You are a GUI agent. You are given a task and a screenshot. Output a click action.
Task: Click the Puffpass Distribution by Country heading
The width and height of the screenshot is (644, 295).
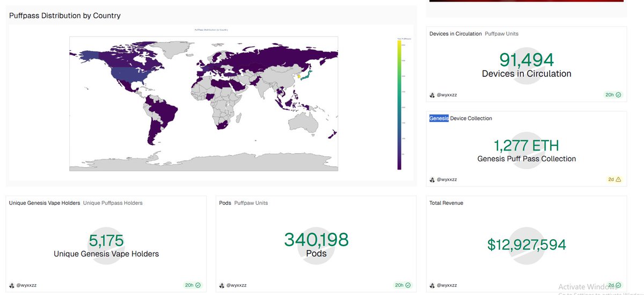(65, 16)
